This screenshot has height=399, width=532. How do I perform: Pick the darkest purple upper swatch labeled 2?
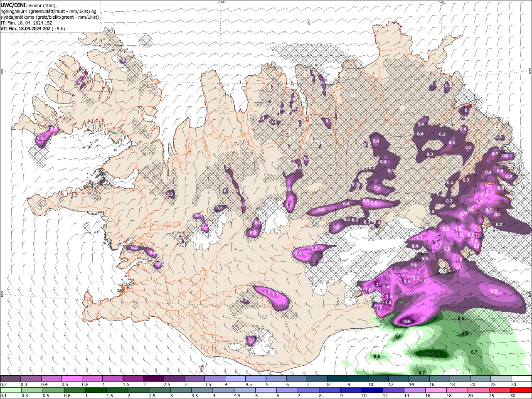[153, 379]
